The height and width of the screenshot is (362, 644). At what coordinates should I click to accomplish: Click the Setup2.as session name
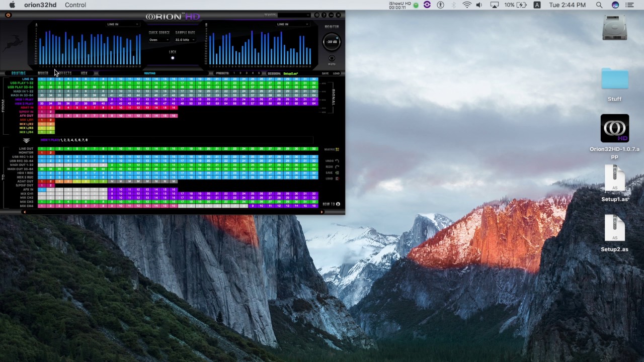[x=291, y=73]
